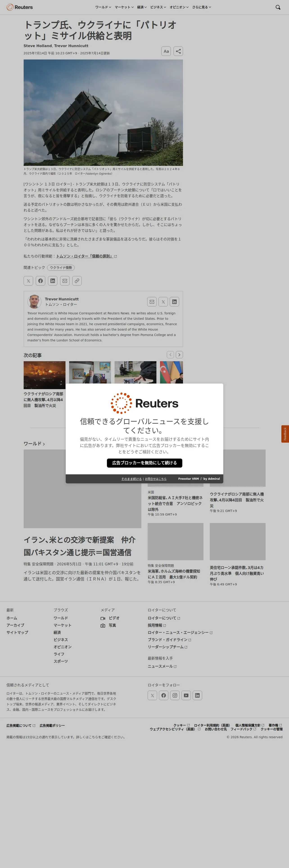Viewport: 289px width, 868px height.
Task: Go to アーカイブ in the footer
Action: coord(15,625)
